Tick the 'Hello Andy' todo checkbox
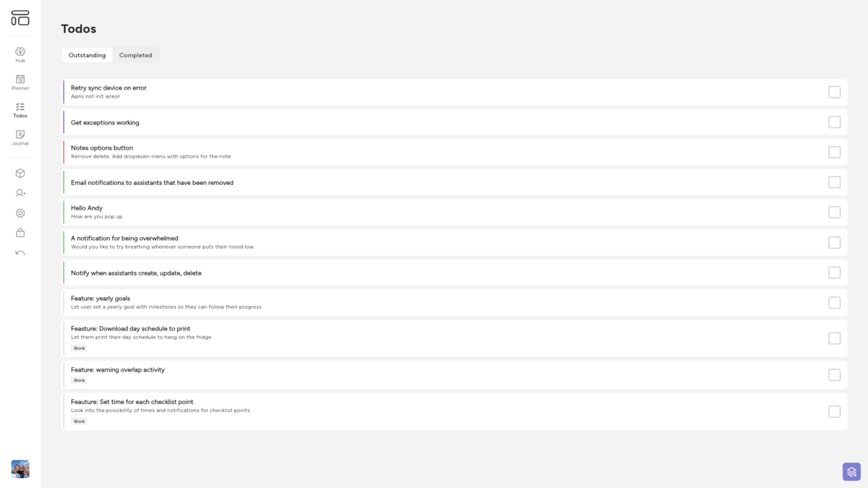Image resolution: width=868 pixels, height=488 pixels. pos(834,213)
